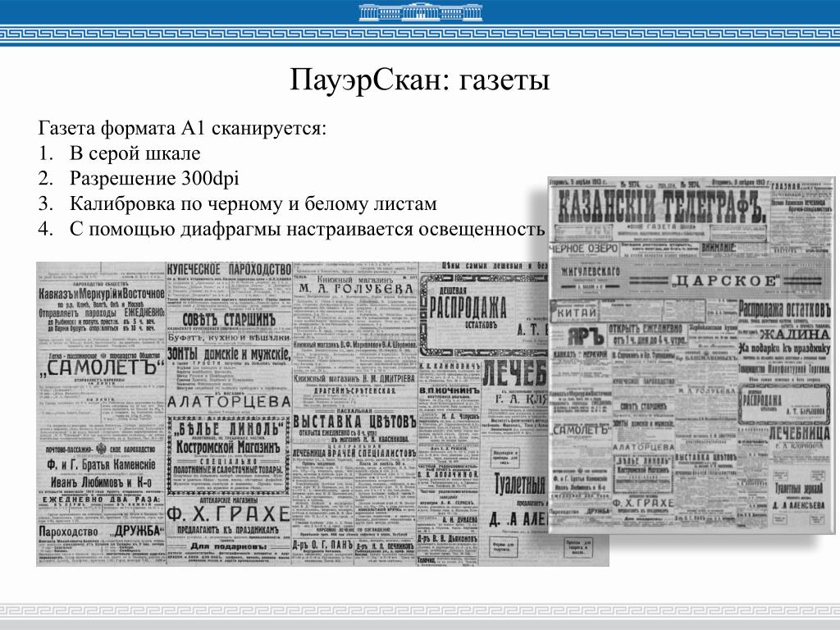Click the "КУПЕЧЕСКОЕ ПАРОХОДСТВО" heading in left scan
The width and height of the screenshot is (840, 630).
[229, 269]
